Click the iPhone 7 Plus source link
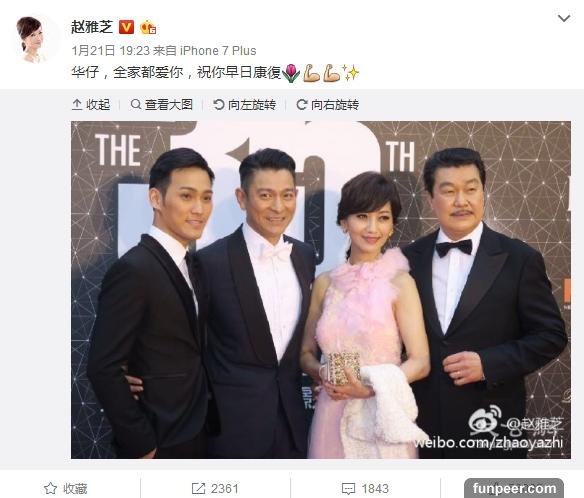 (218, 51)
